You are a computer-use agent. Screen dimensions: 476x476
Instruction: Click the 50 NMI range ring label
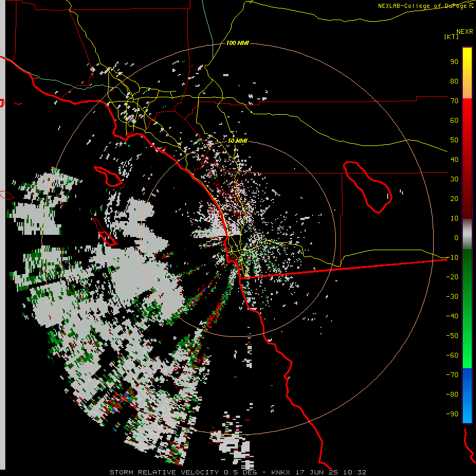click(237, 141)
